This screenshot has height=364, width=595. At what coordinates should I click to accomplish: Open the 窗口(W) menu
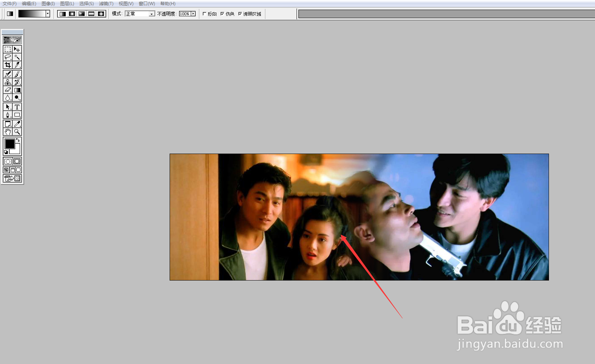(147, 4)
